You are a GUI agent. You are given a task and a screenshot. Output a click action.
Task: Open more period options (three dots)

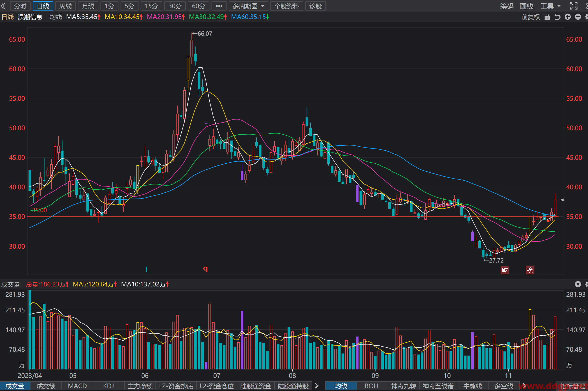pyautogui.click(x=219, y=6)
